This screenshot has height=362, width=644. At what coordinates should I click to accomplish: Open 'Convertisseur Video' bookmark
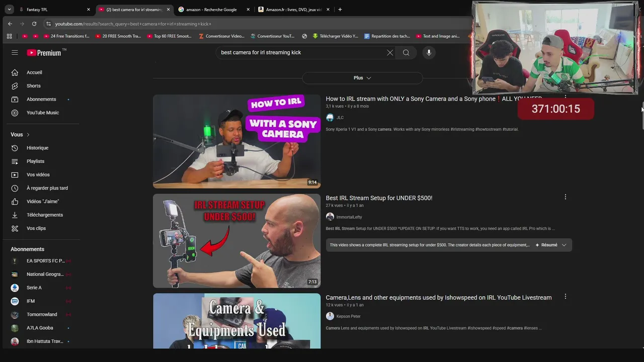tap(221, 36)
